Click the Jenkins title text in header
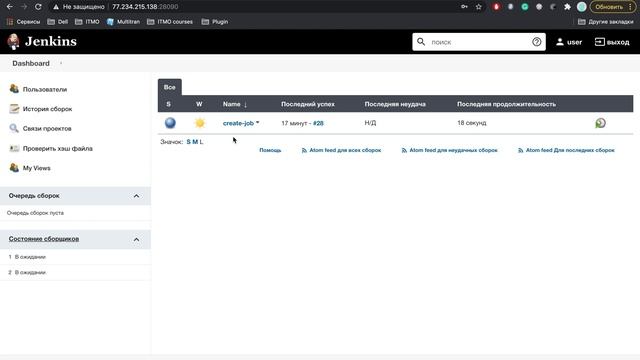 click(51, 41)
